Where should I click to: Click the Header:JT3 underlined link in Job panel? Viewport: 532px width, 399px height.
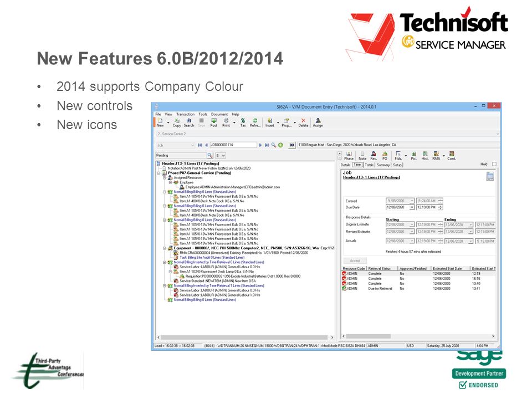[371, 177]
